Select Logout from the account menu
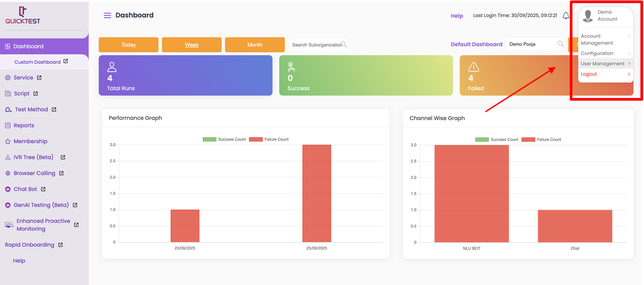 pos(589,74)
